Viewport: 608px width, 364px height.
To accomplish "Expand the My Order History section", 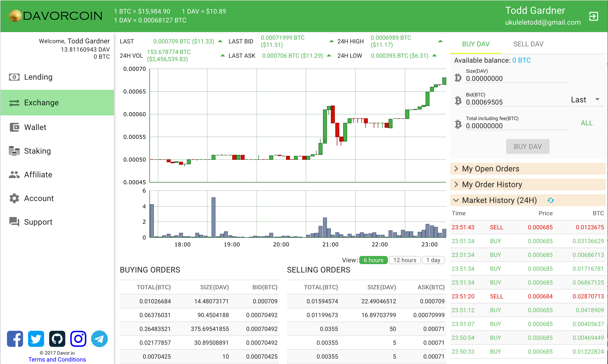I will click(528, 184).
